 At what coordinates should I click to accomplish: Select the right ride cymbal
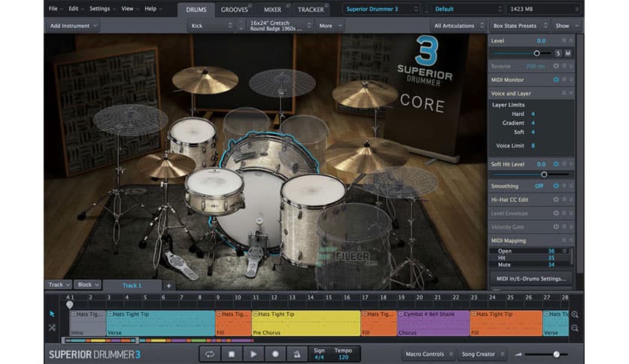tap(366, 154)
